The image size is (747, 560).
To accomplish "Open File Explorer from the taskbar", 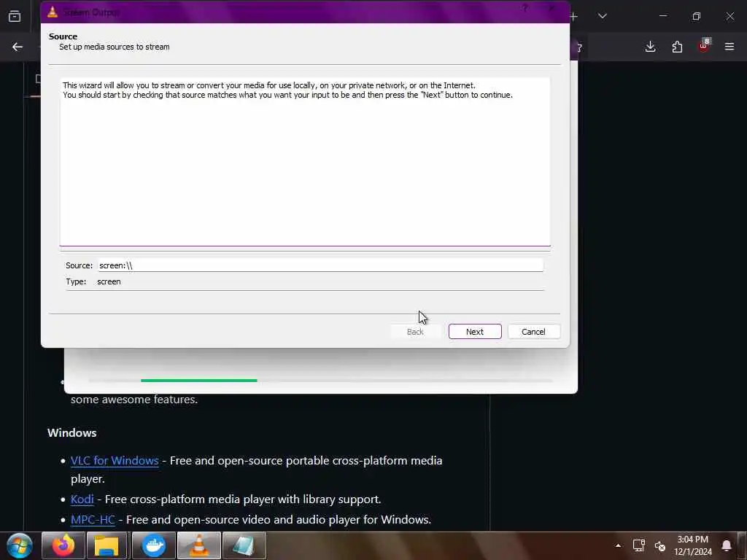I will tap(107, 545).
